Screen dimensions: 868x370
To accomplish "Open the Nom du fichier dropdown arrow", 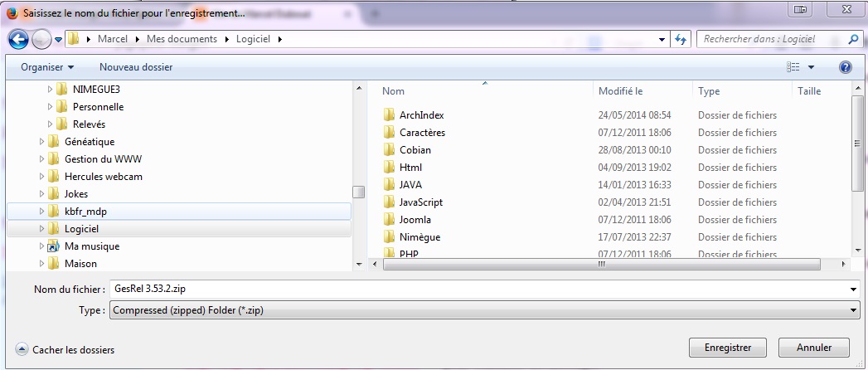I will [x=854, y=290].
